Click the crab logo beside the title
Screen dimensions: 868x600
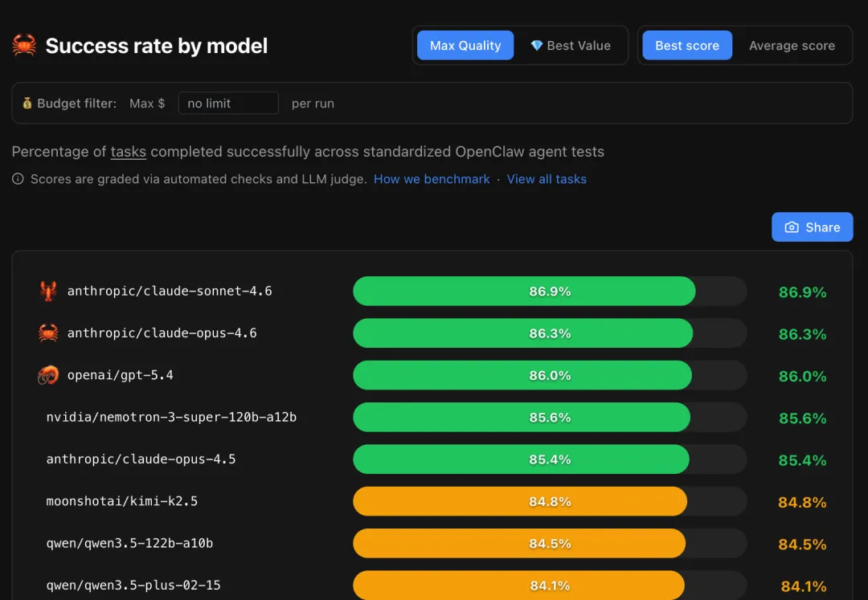pos(24,45)
